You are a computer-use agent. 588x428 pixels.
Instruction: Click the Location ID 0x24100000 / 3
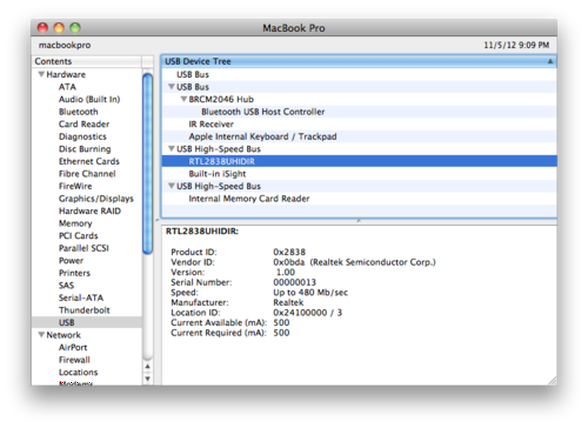tap(308, 312)
